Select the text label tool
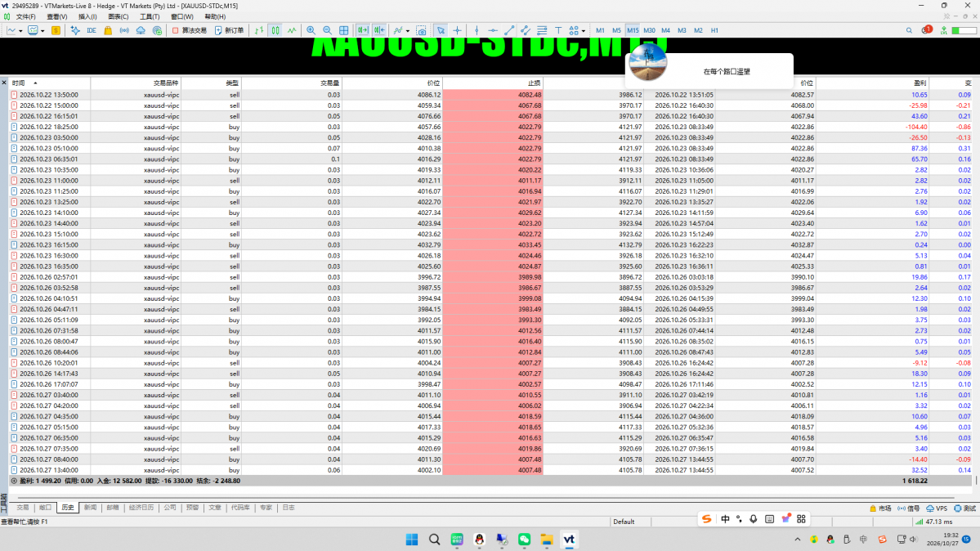The height and width of the screenshot is (551, 980). point(558,30)
